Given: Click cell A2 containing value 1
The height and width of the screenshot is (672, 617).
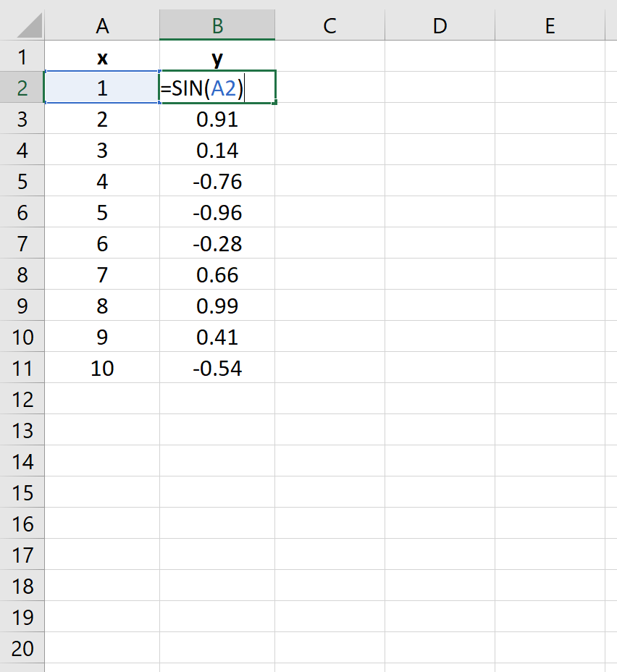Looking at the screenshot, I should [x=102, y=88].
